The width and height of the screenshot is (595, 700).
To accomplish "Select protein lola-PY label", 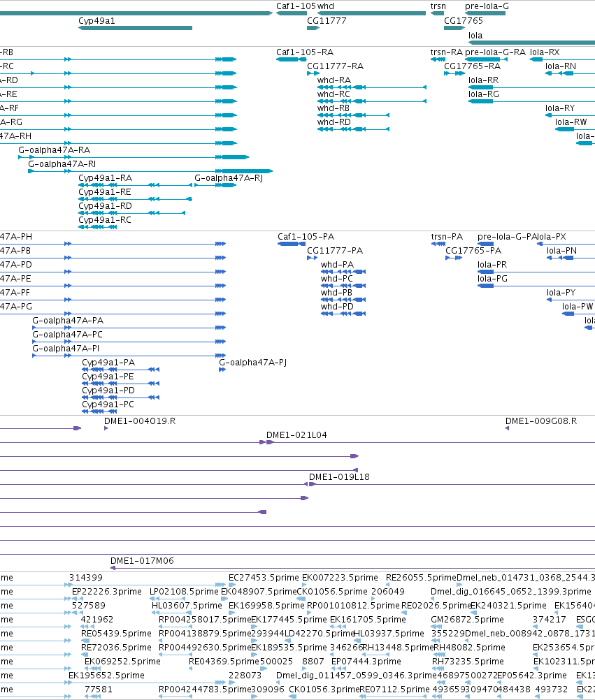I will tap(561, 293).
